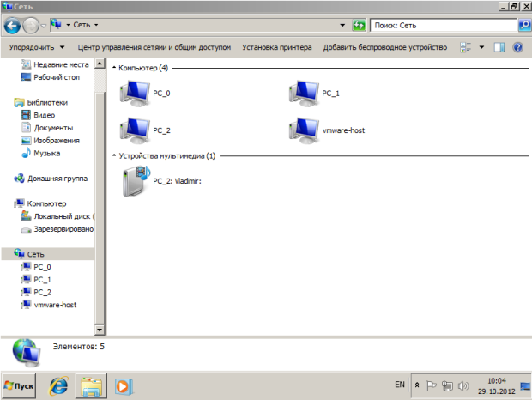This screenshot has width=532, height=400.
Task: Click the Explorer folder taskbar button
Action: [x=91, y=385]
